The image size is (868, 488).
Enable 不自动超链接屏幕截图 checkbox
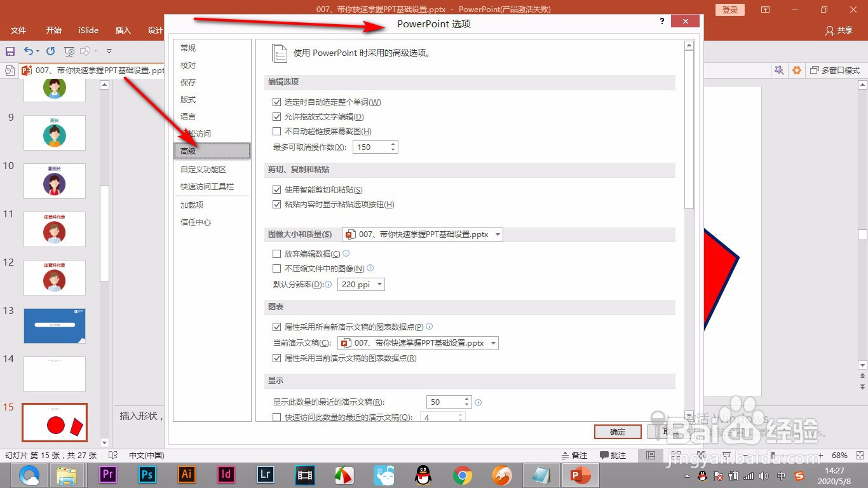(x=276, y=131)
